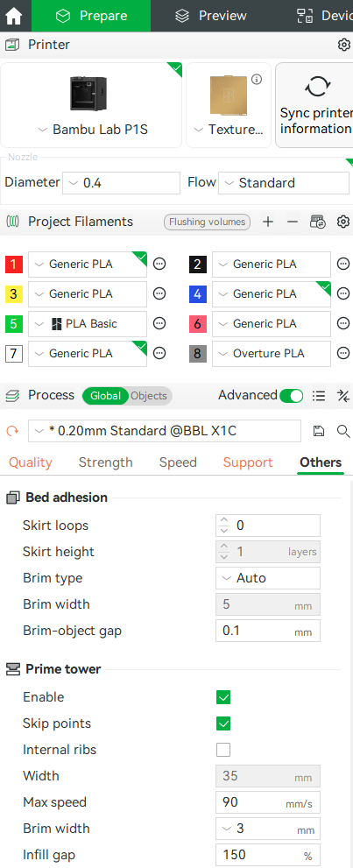This screenshot has width=353, height=868.
Task: Open edit menu for Overture PLA filament
Action: point(343,354)
